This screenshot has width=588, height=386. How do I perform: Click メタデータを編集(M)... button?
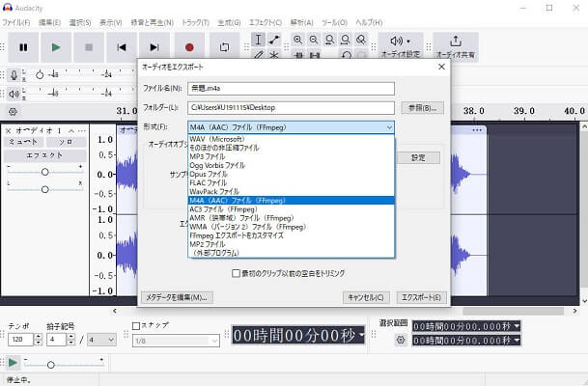coord(177,297)
